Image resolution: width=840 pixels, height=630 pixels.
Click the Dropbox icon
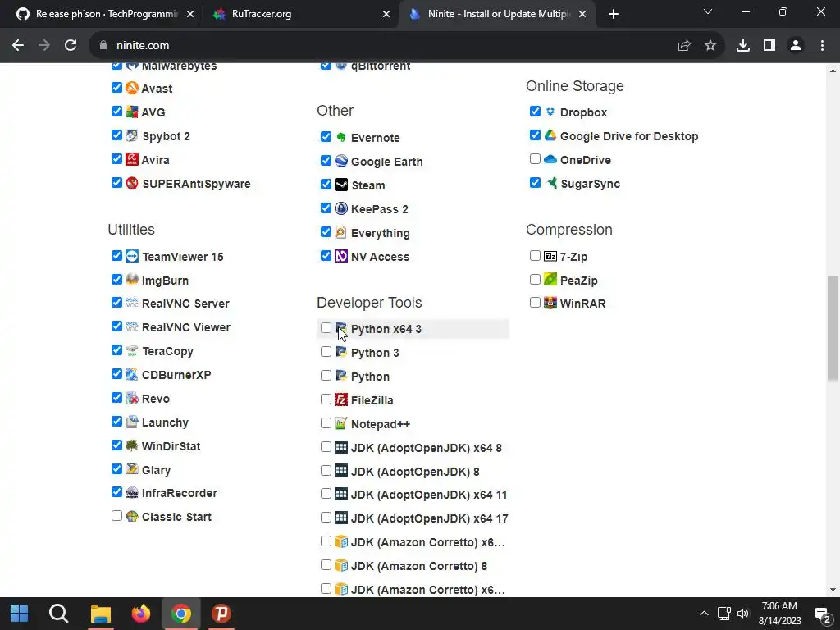(550, 112)
